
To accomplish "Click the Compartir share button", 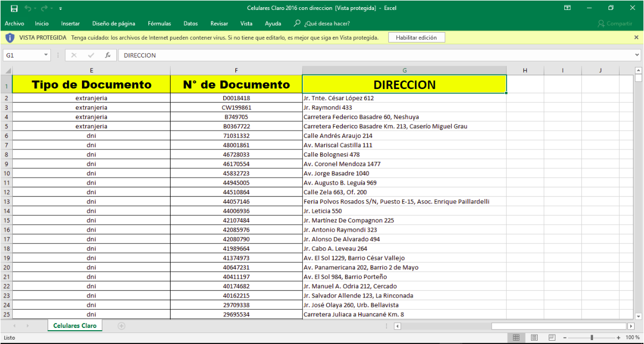I will (x=615, y=24).
